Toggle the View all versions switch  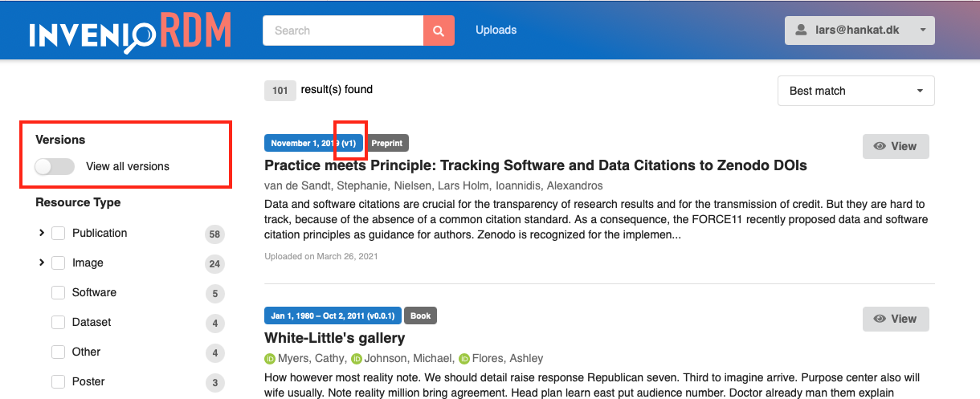pos(55,166)
